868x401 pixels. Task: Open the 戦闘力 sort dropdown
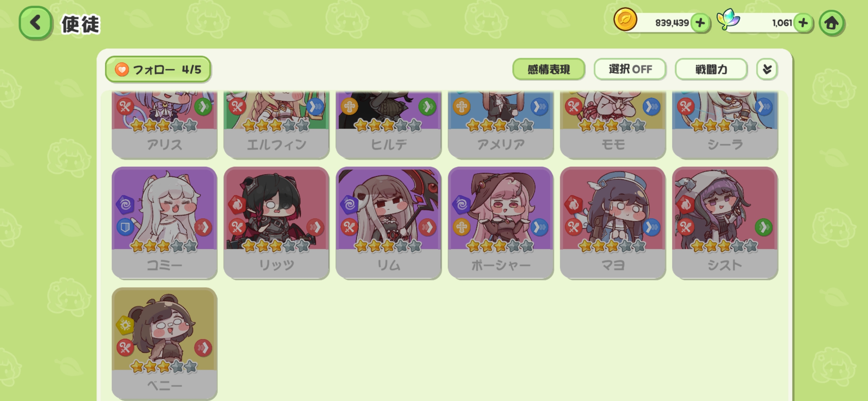[x=711, y=69]
